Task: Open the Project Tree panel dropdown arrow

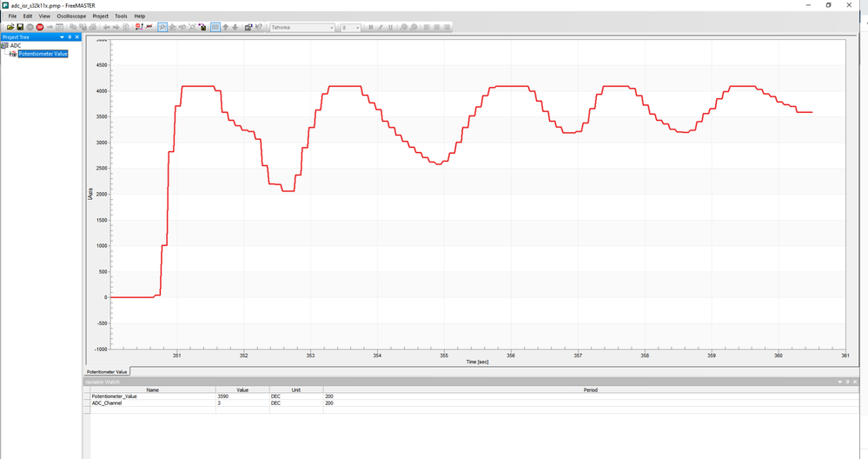Action: (62, 37)
